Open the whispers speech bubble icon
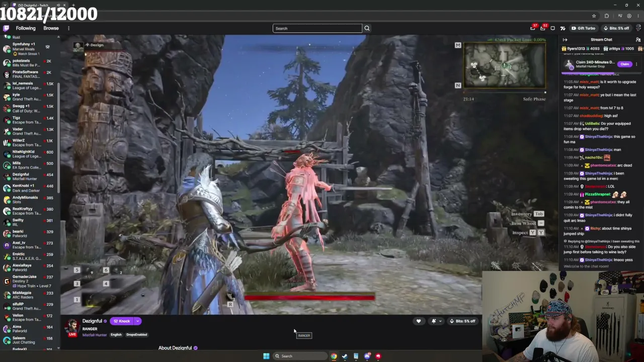 [553, 28]
